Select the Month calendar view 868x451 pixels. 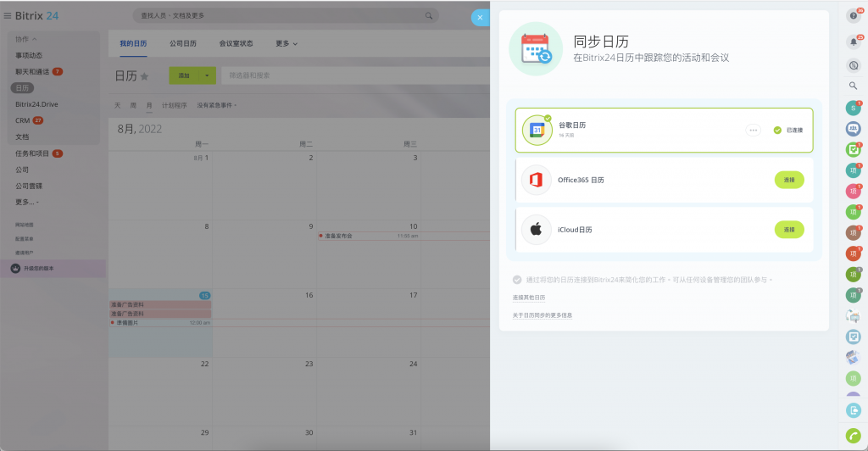(149, 105)
